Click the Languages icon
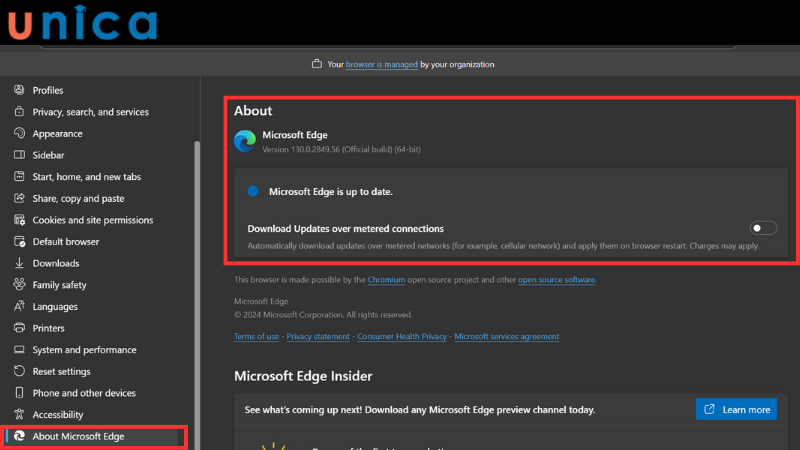This screenshot has width=800, height=450. [19, 306]
